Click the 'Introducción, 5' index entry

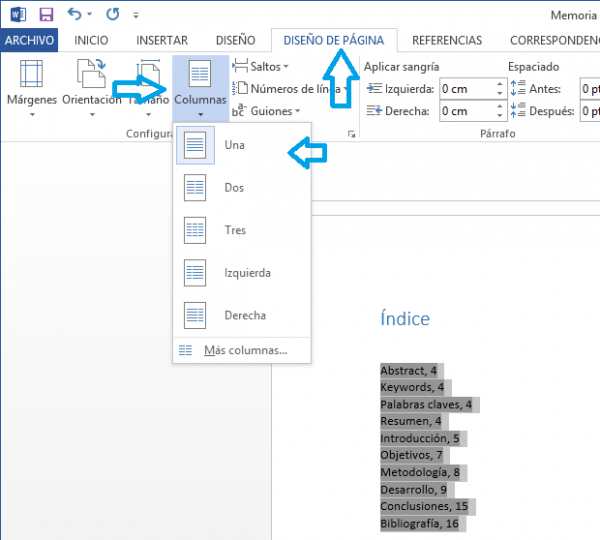pyautogui.click(x=420, y=438)
